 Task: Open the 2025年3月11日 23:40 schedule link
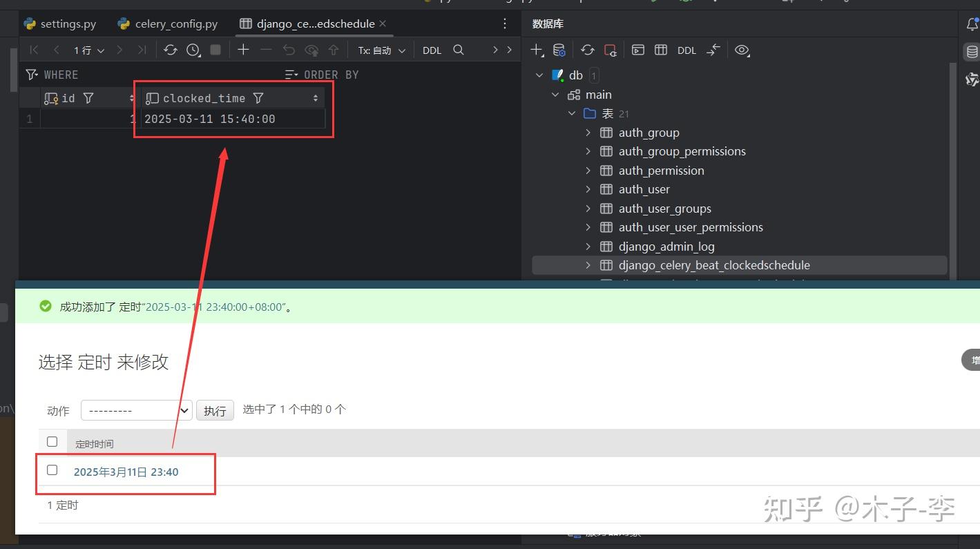point(126,472)
